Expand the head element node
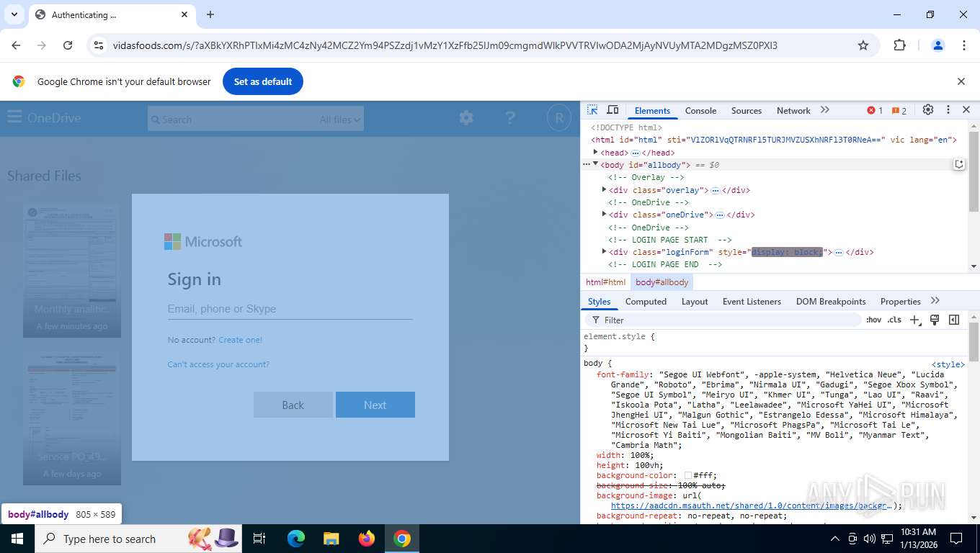This screenshot has width=980, height=553. [x=595, y=152]
